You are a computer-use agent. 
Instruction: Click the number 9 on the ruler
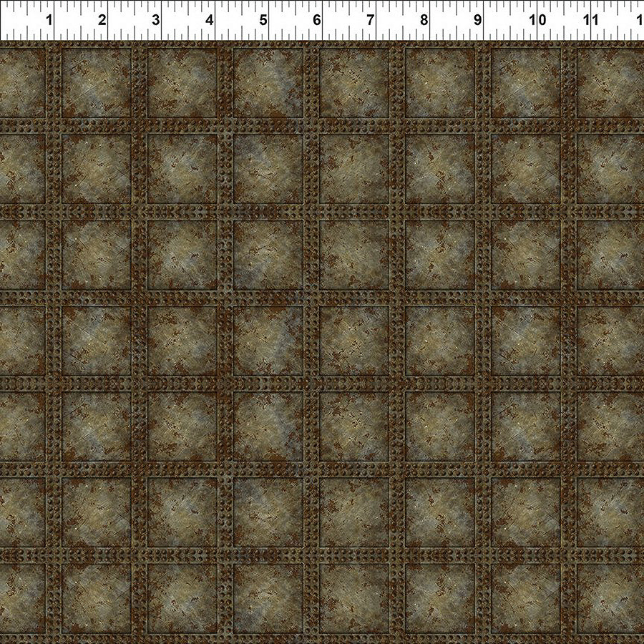tap(478, 20)
